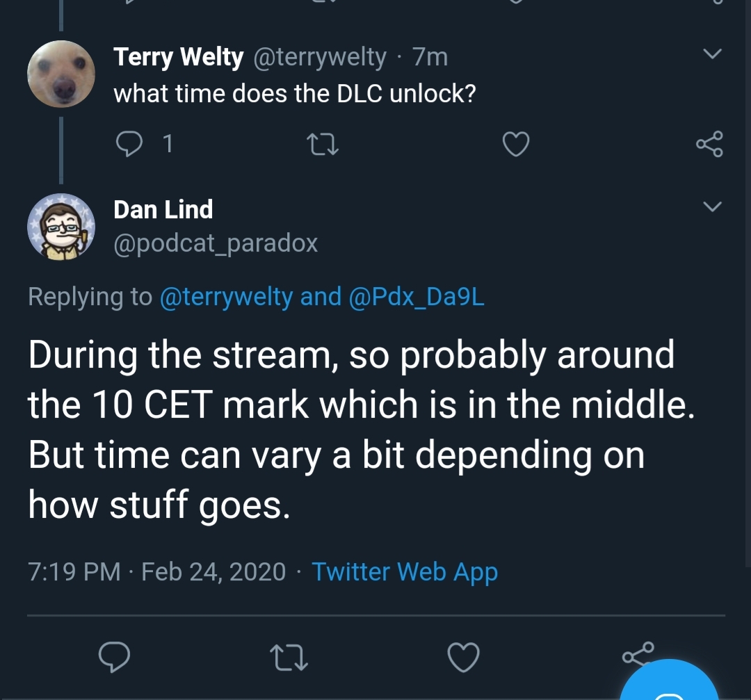
Task: Open the @terrywelty mention in Replying to
Action: tap(227, 297)
